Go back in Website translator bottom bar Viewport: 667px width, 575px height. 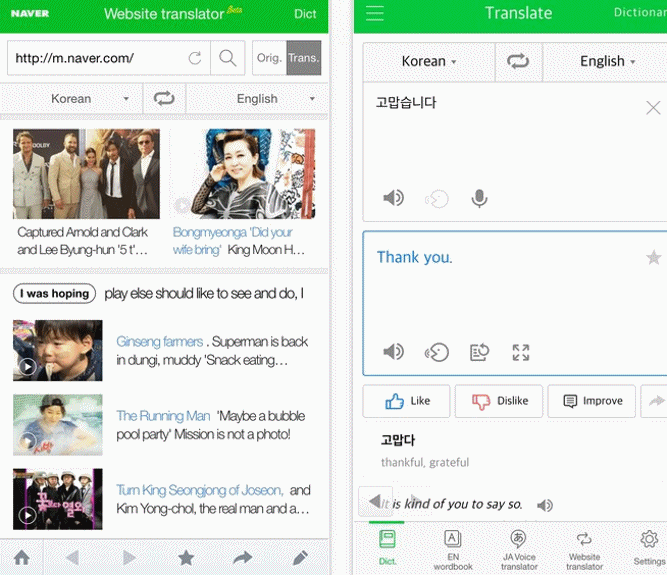pos(72,557)
